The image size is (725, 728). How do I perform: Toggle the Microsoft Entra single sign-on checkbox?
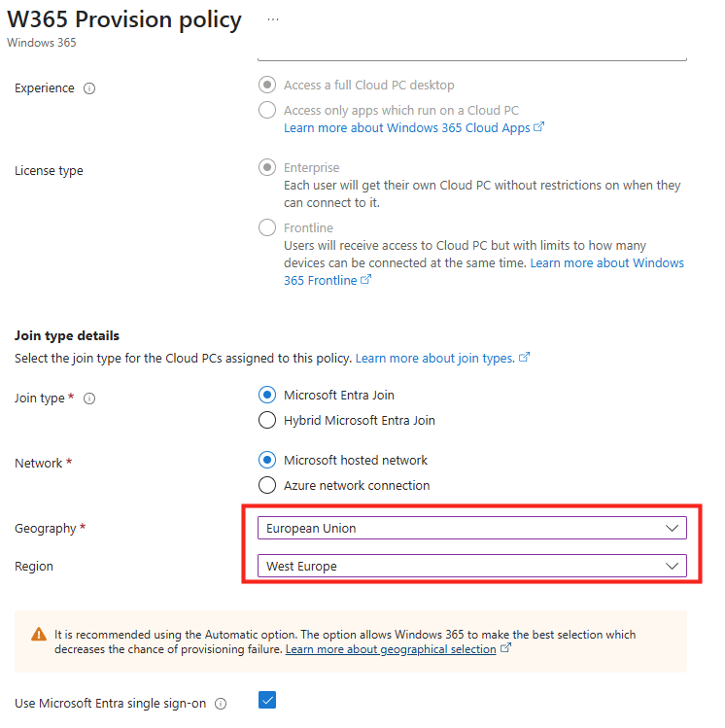point(267,700)
